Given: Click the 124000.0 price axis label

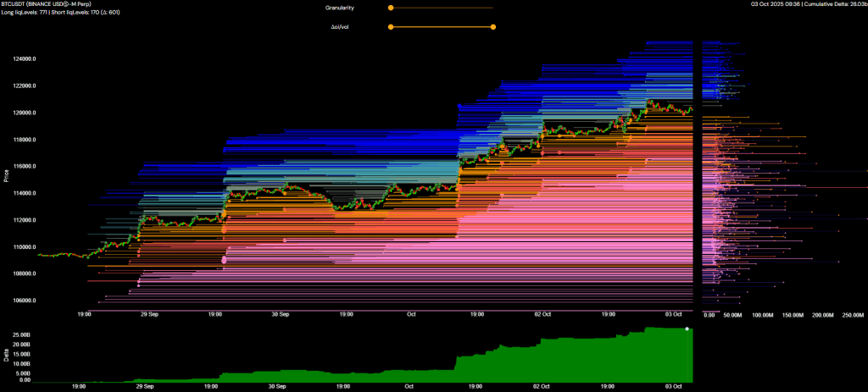Looking at the screenshot, I should pyautogui.click(x=27, y=59).
